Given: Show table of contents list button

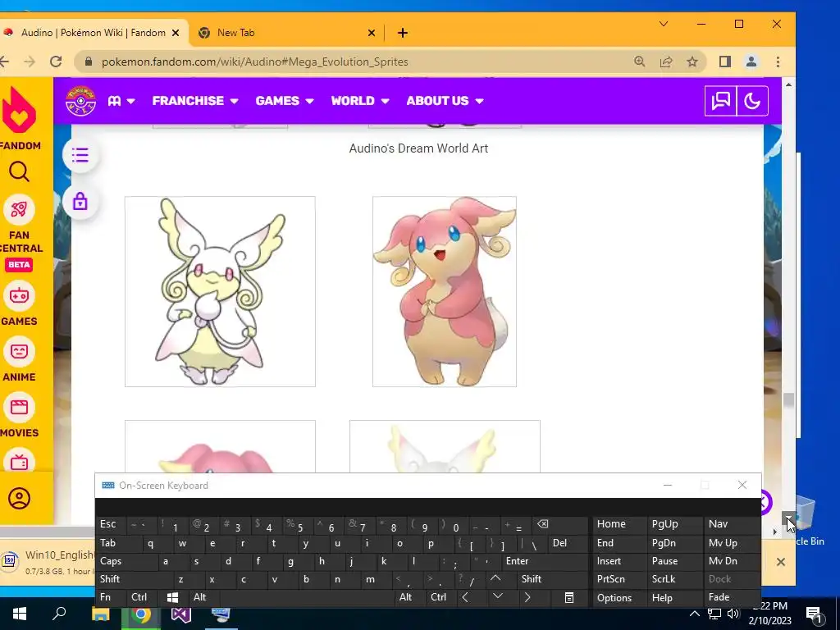Looking at the screenshot, I should pos(80,155).
